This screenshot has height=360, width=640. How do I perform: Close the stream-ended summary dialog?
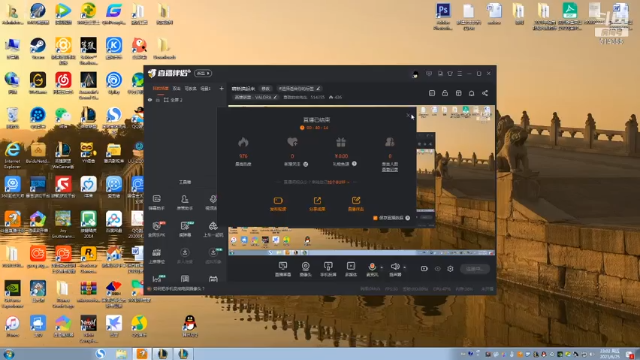tap(408, 116)
